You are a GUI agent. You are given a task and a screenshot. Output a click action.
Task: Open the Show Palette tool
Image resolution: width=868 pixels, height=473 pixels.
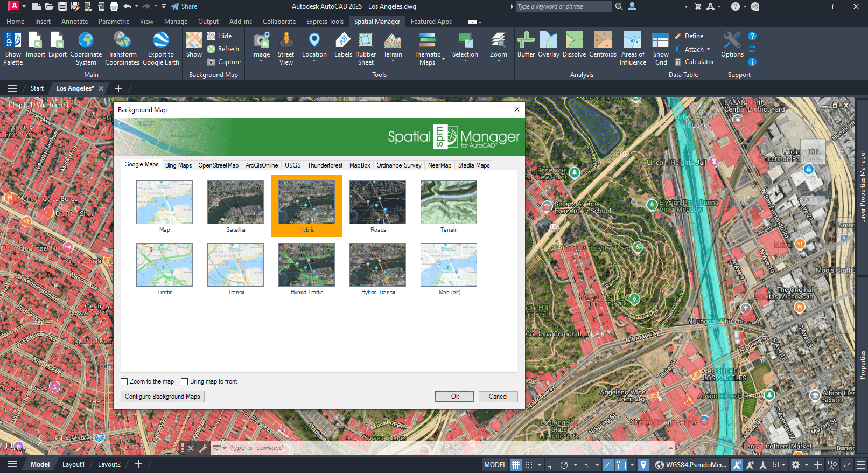pos(13,48)
